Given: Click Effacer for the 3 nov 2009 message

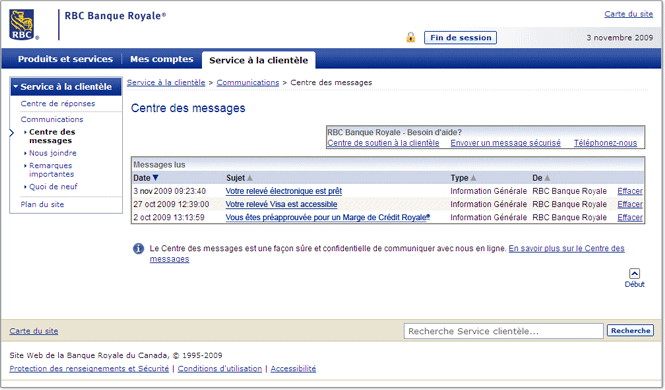Looking at the screenshot, I should [630, 191].
